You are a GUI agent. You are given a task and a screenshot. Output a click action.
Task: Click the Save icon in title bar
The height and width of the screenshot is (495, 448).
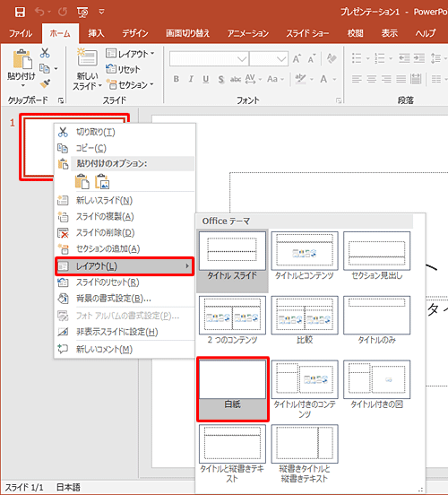pos(20,12)
